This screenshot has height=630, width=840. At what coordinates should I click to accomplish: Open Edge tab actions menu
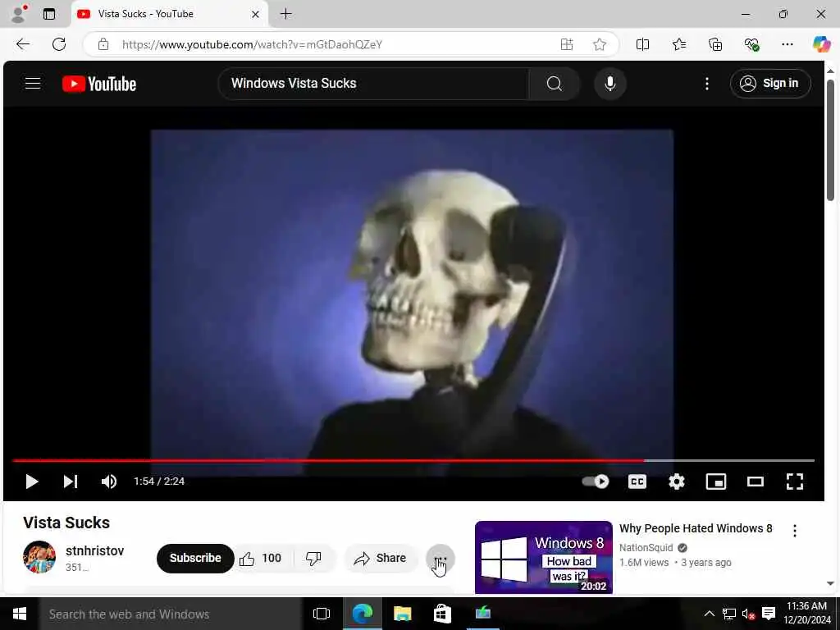coord(49,14)
